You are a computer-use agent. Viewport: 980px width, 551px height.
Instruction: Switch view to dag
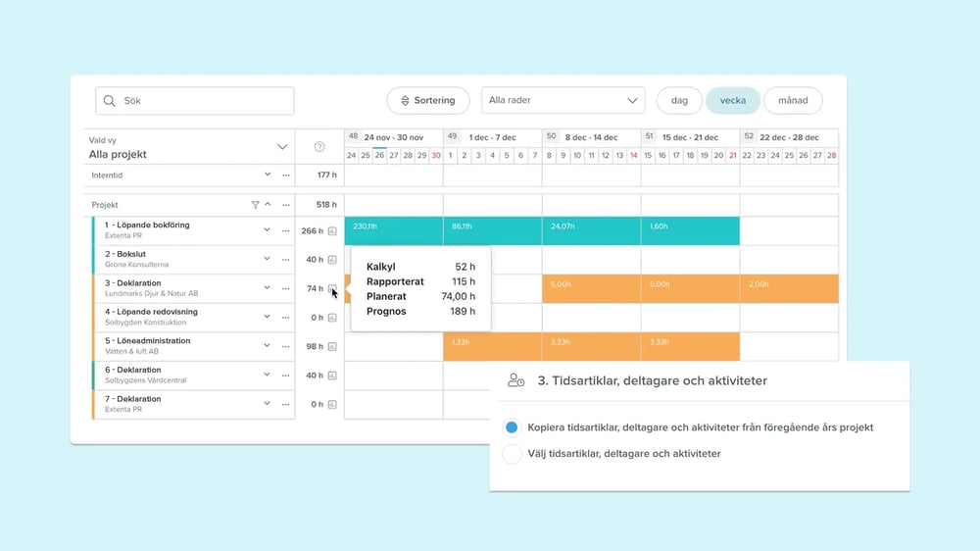(678, 101)
